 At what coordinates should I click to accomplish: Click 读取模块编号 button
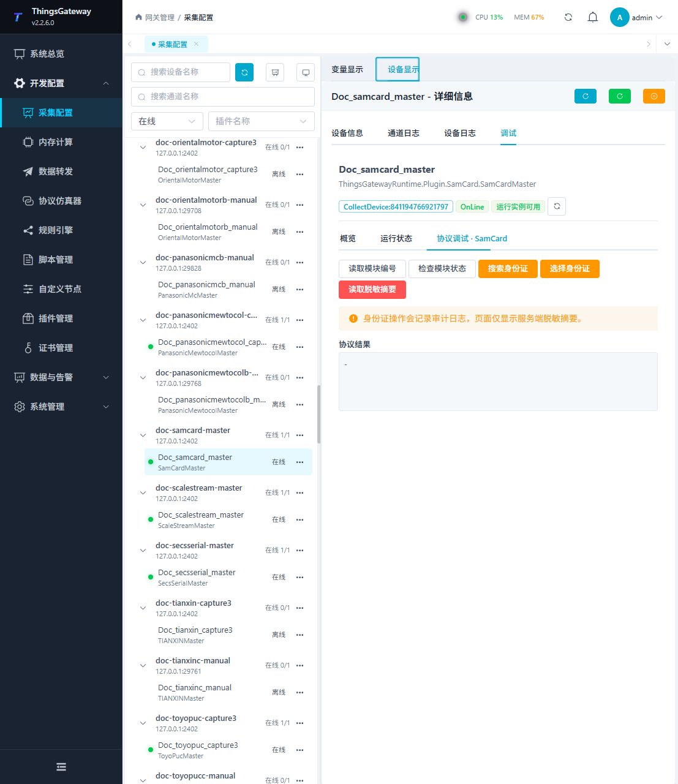pyautogui.click(x=372, y=269)
